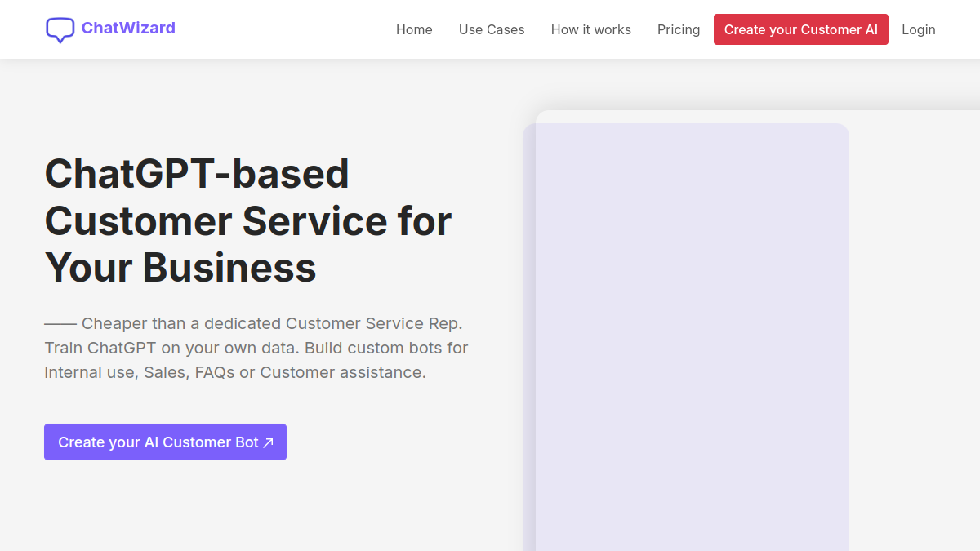The height and width of the screenshot is (551, 980).
Task: Navigate to How it works
Action: pos(591,29)
